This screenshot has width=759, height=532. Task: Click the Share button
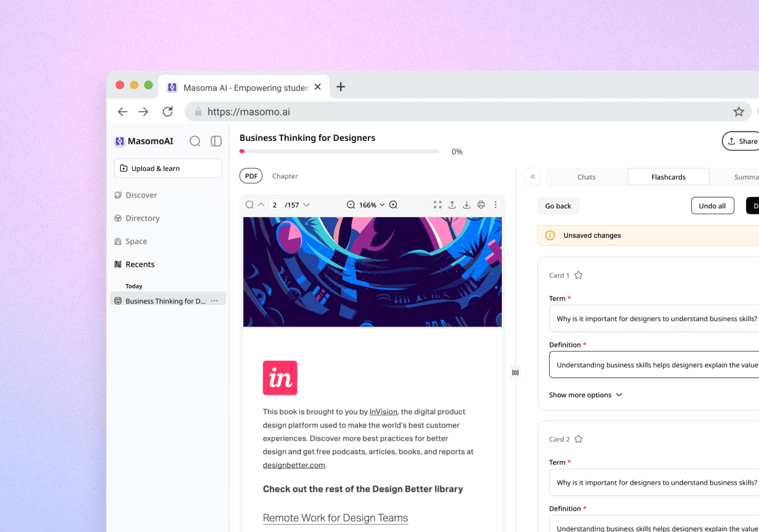[x=741, y=141]
